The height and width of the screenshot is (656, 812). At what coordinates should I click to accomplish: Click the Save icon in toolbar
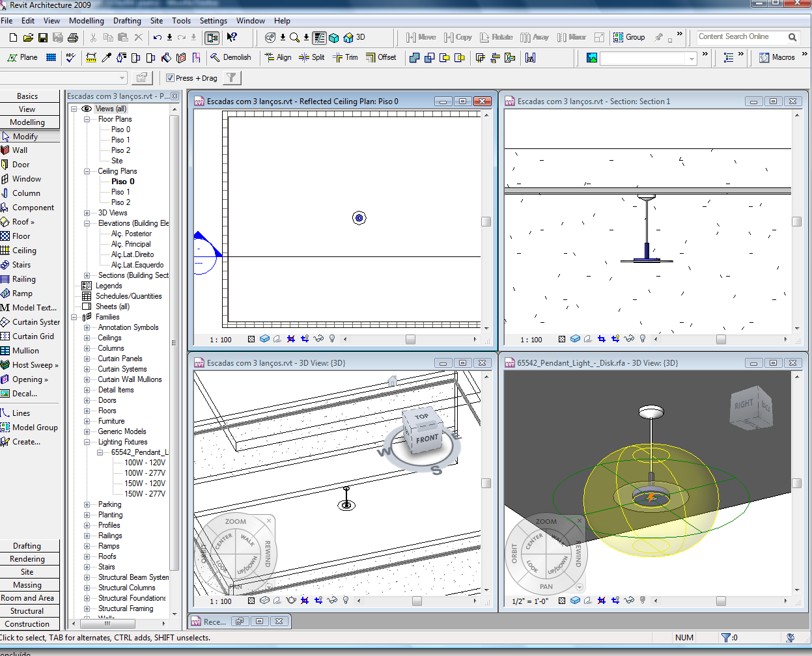[43, 38]
